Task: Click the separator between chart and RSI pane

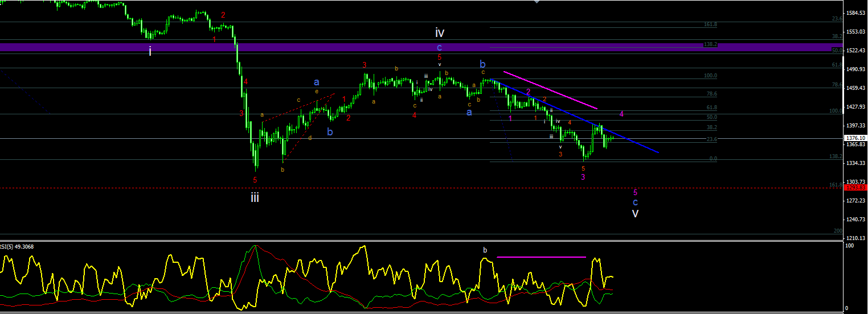Action: tap(421, 241)
